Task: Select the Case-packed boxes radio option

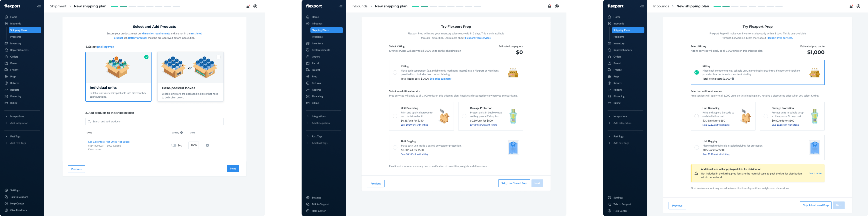Action: [x=218, y=57]
